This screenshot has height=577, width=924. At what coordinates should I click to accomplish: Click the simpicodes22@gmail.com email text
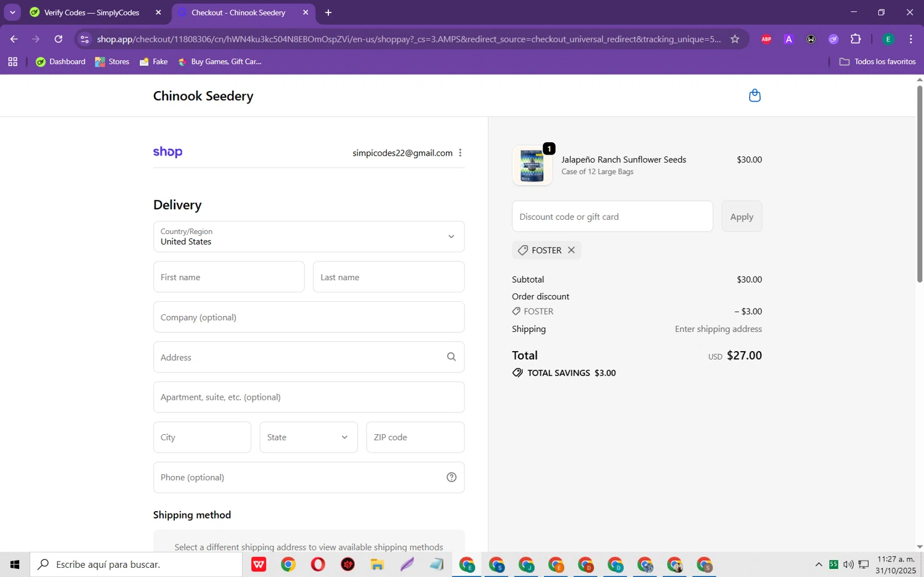[402, 153]
